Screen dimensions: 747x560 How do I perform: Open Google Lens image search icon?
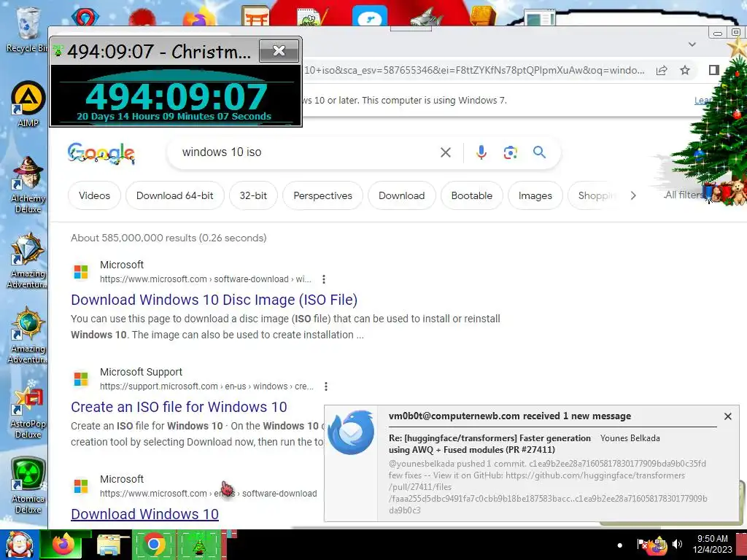coord(510,152)
